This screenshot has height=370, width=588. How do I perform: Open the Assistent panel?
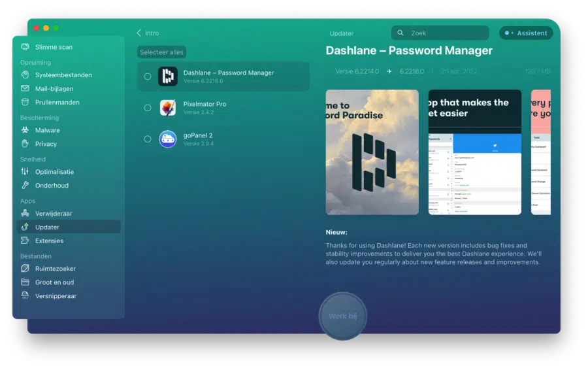click(526, 33)
